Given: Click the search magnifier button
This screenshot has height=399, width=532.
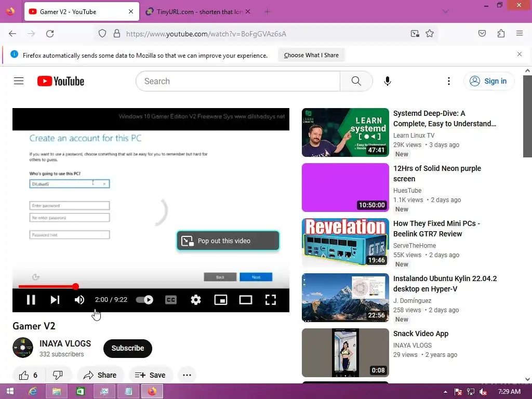Looking at the screenshot, I should 356,81.
